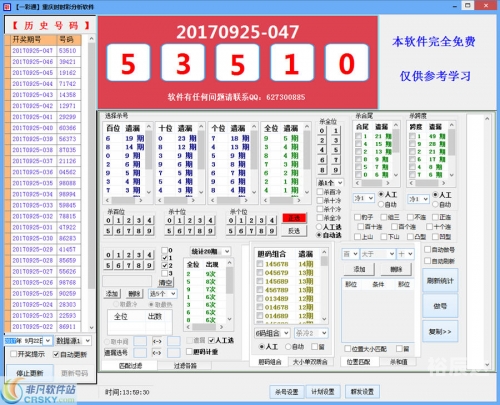Viewport: 500px width, 405px height.
Task: Click the 百位 list horizontal scrollbar
Action: pyautogui.click(x=125, y=200)
